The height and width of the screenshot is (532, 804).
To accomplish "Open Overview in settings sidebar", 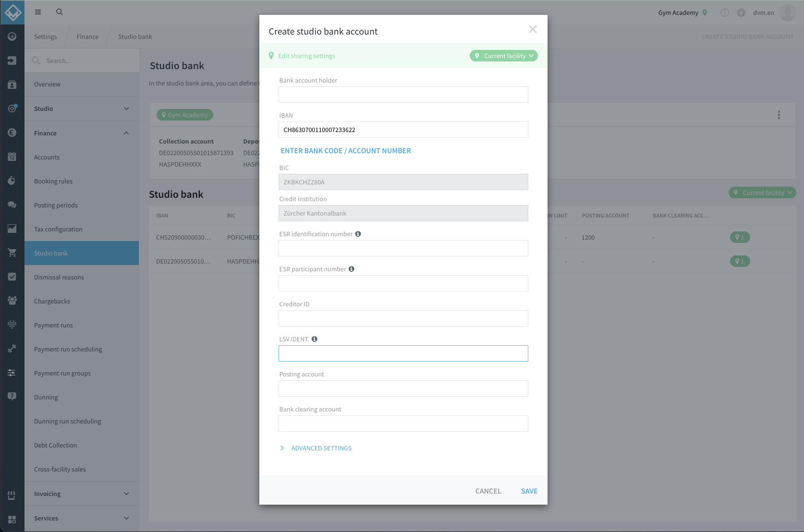I will click(x=82, y=84).
